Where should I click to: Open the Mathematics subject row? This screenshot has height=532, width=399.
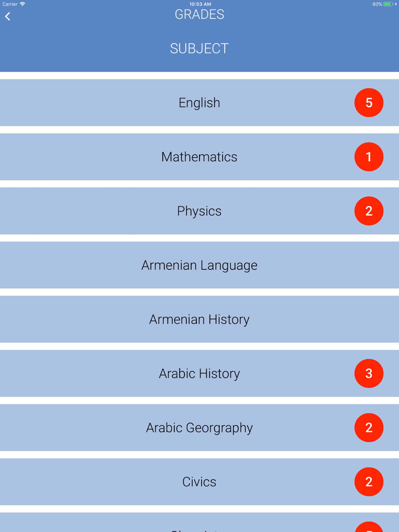[199, 157]
